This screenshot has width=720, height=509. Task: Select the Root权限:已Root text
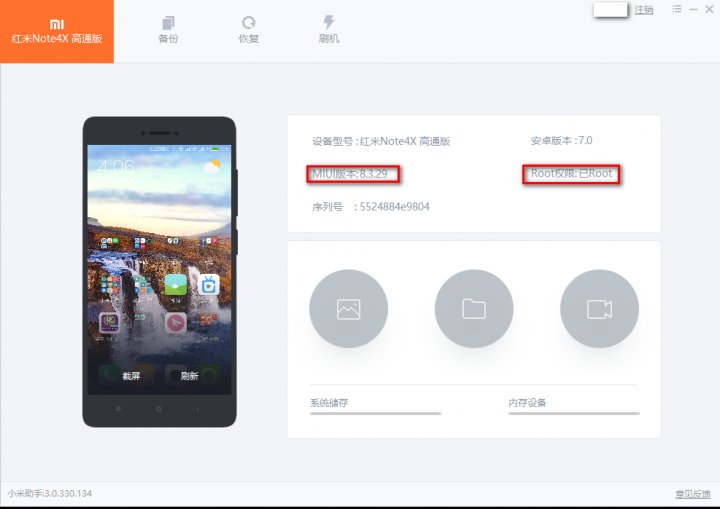[572, 174]
